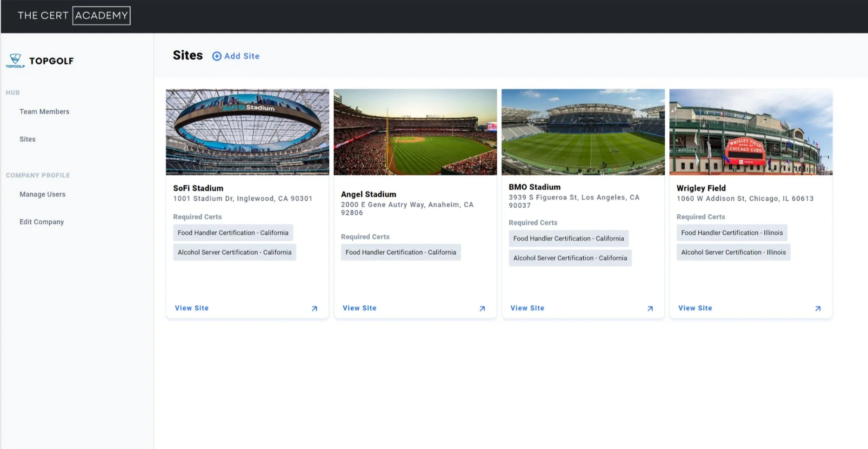
Task: Click the Angel Stadium title
Action: tap(368, 194)
